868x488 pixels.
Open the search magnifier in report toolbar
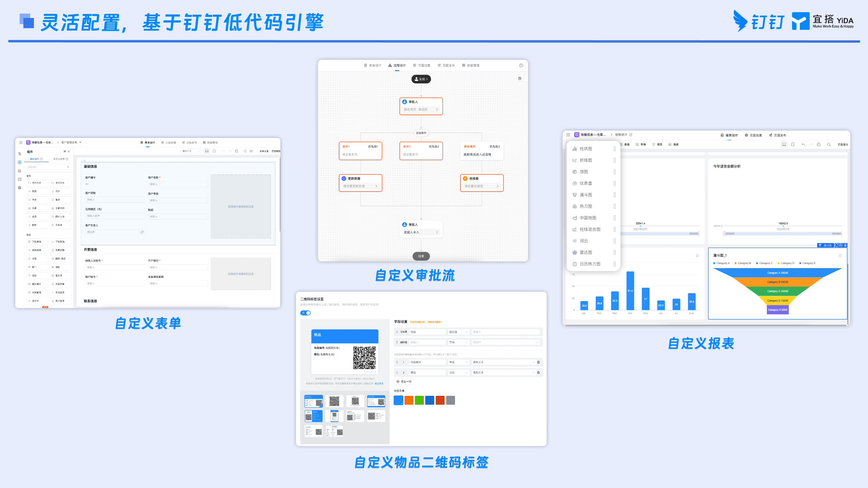coord(829,144)
